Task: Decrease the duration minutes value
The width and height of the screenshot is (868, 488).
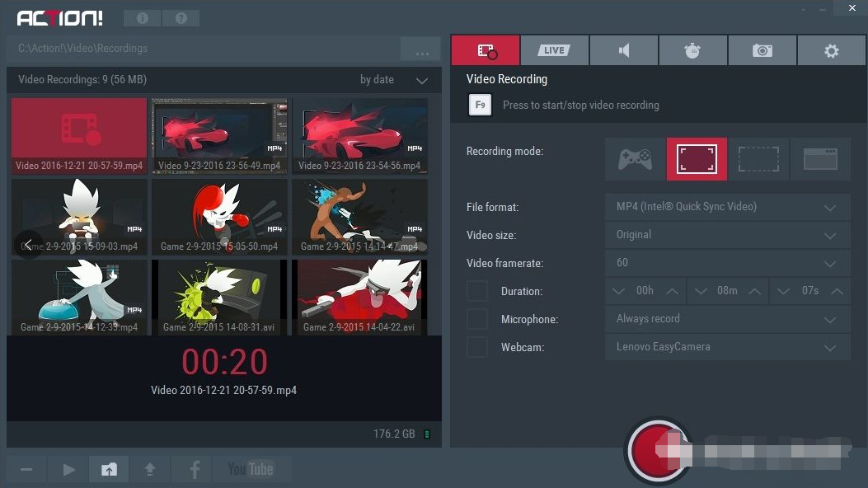Action: tap(701, 291)
